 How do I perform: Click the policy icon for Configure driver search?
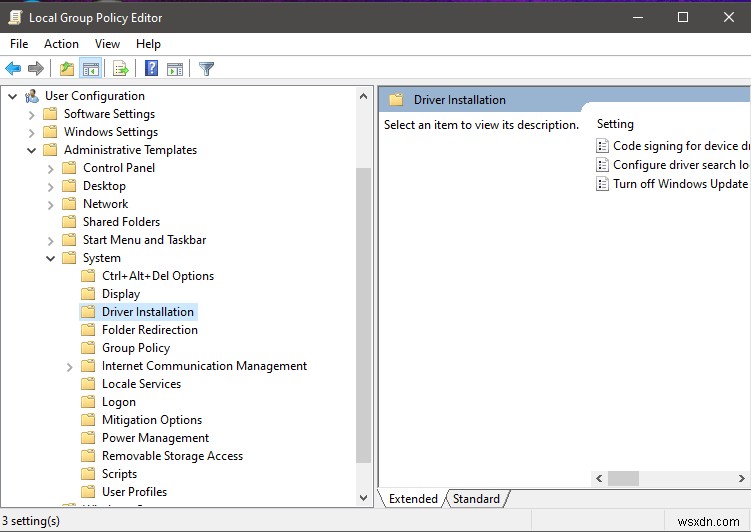click(x=603, y=165)
